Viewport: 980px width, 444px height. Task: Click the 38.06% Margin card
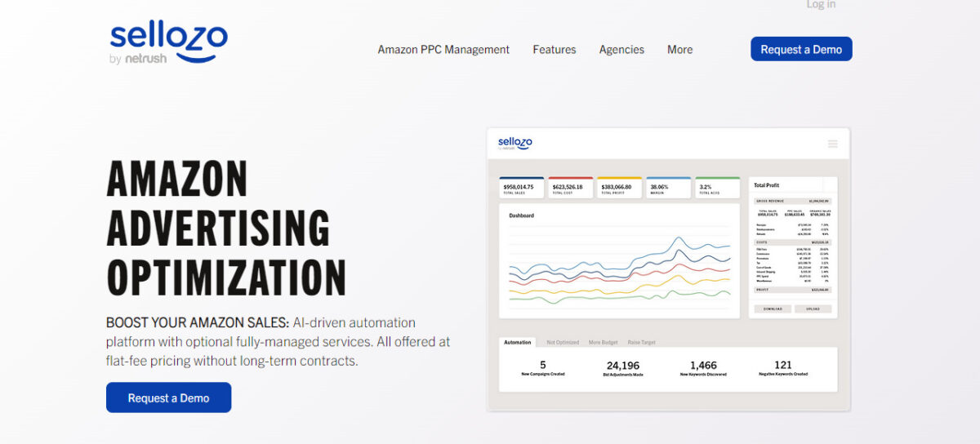coord(668,188)
